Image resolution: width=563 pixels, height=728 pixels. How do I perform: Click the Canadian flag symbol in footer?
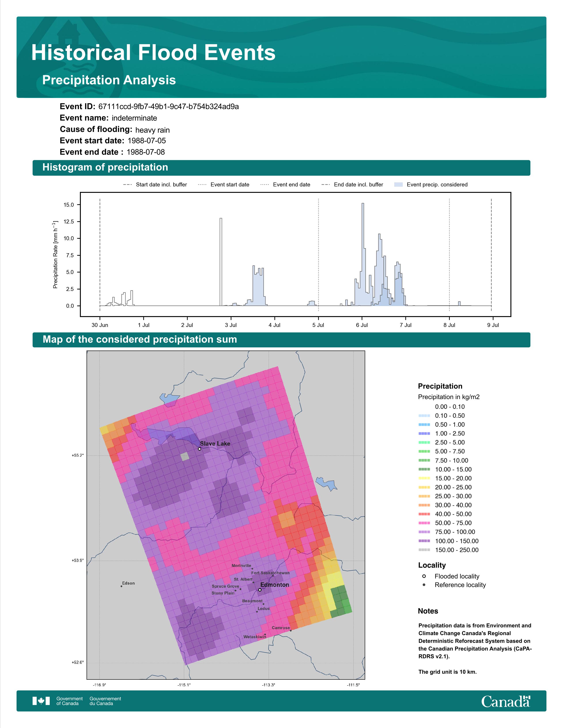[x=41, y=701]
